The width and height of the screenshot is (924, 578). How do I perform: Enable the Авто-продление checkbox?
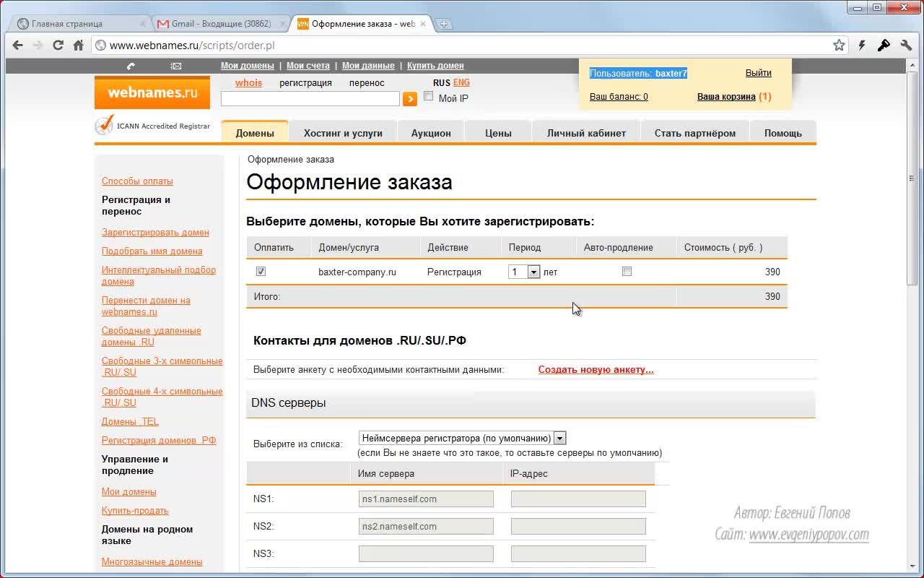click(x=627, y=272)
